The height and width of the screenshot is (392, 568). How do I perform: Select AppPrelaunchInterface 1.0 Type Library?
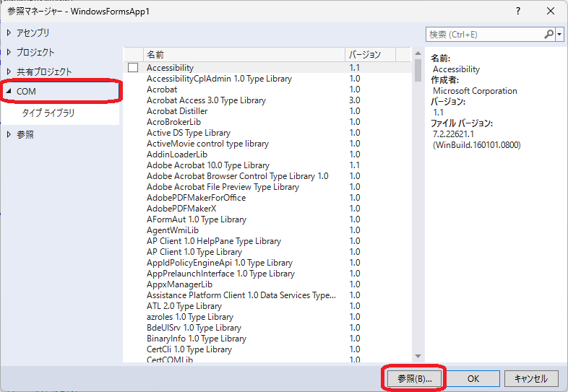tap(267, 274)
